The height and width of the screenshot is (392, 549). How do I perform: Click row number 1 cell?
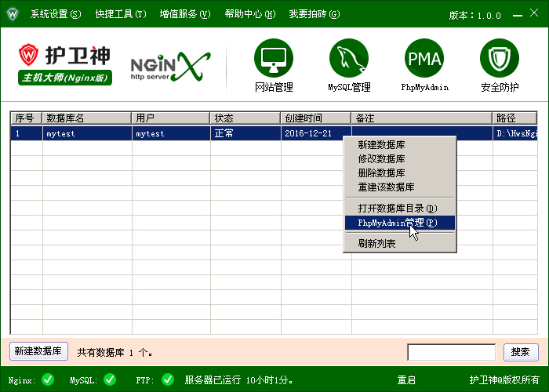(x=27, y=133)
